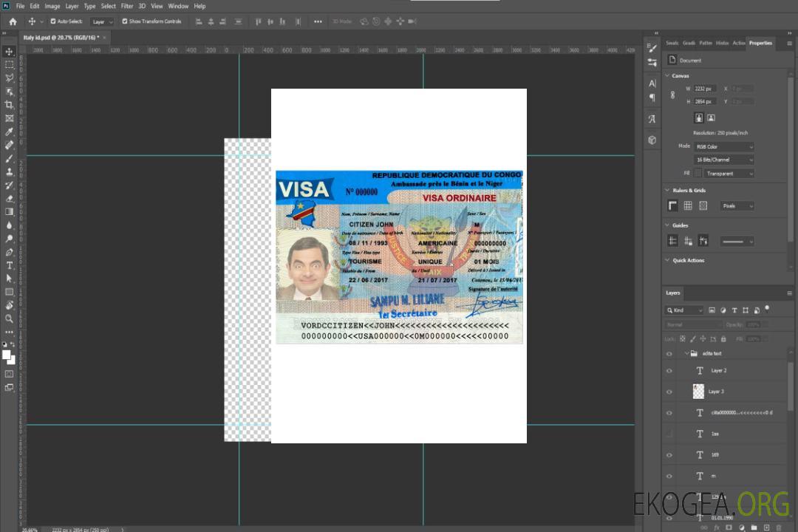Select the Pen tool

click(x=9, y=252)
